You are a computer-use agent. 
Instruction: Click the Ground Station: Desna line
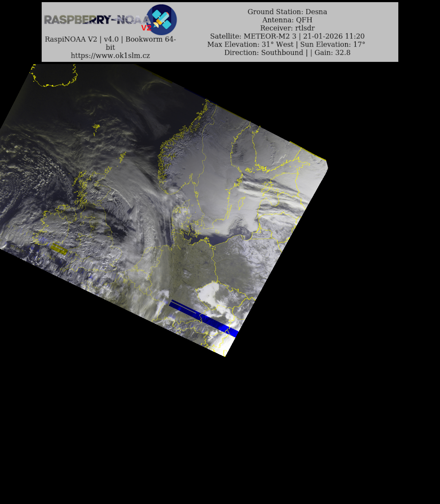pyautogui.click(x=287, y=12)
